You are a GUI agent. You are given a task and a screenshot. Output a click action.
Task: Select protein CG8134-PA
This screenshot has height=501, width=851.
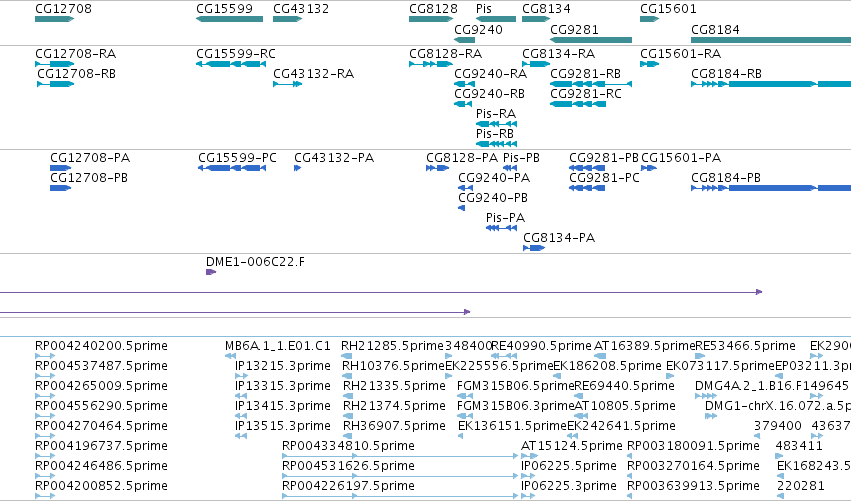pyautogui.click(x=534, y=249)
